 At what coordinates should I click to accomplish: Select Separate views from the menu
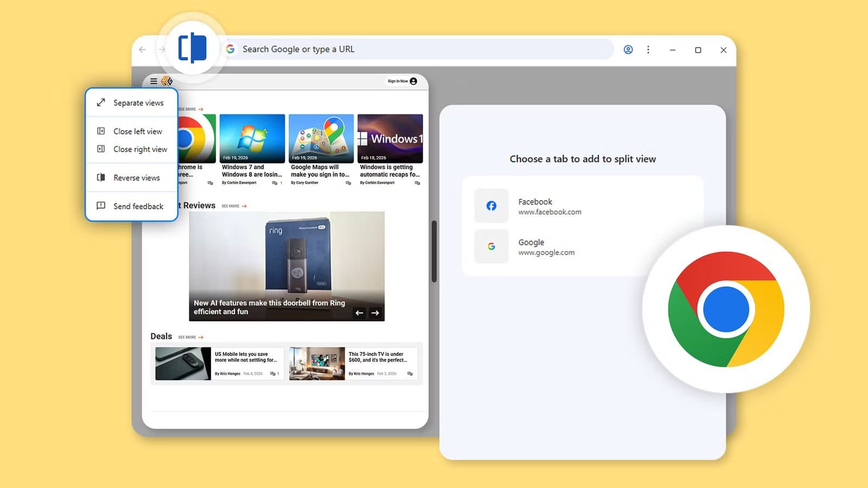[138, 102]
